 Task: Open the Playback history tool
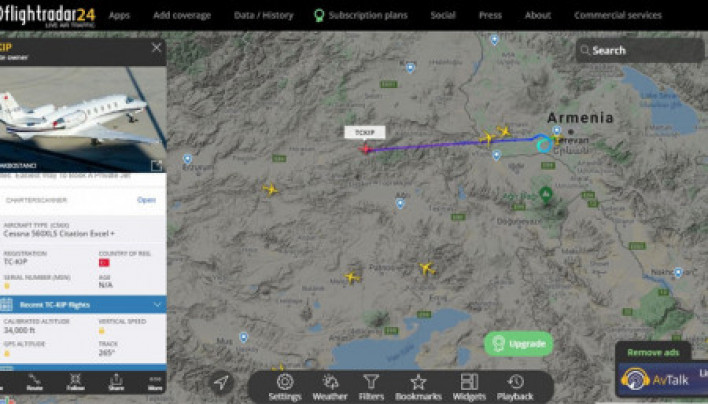coord(515,387)
